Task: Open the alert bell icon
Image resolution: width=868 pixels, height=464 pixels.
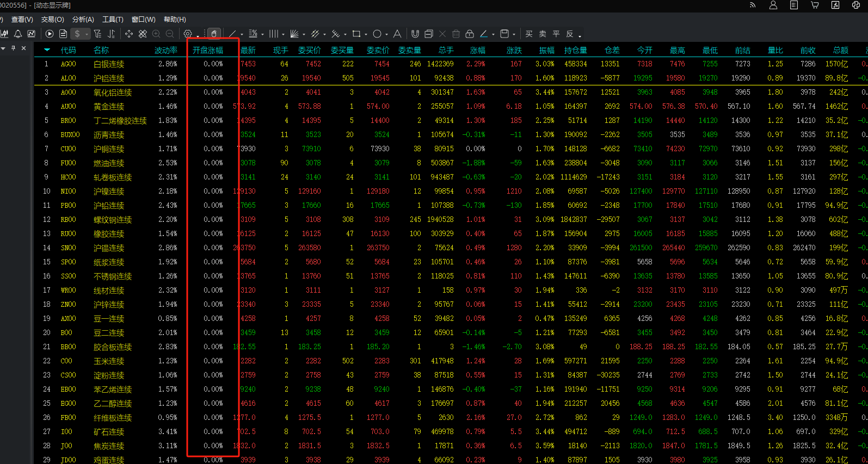Action: tap(18, 34)
